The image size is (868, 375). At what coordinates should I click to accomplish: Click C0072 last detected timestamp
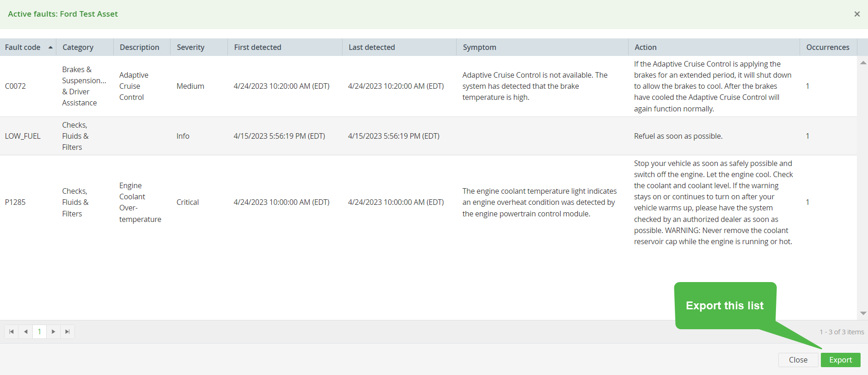pyautogui.click(x=396, y=86)
